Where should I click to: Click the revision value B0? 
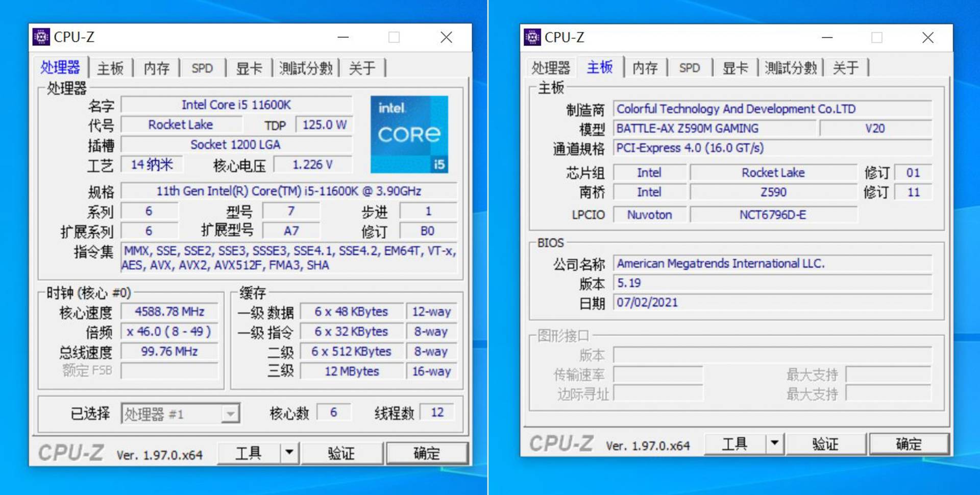[x=428, y=231]
